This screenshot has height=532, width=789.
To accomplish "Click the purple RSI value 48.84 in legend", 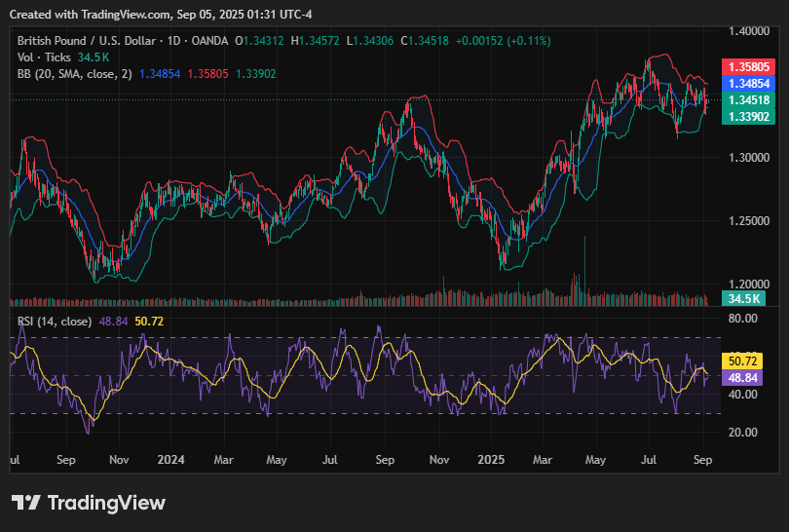I will [x=113, y=322].
